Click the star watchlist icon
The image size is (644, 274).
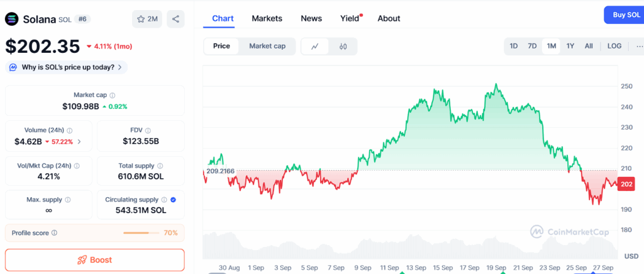pyautogui.click(x=140, y=19)
